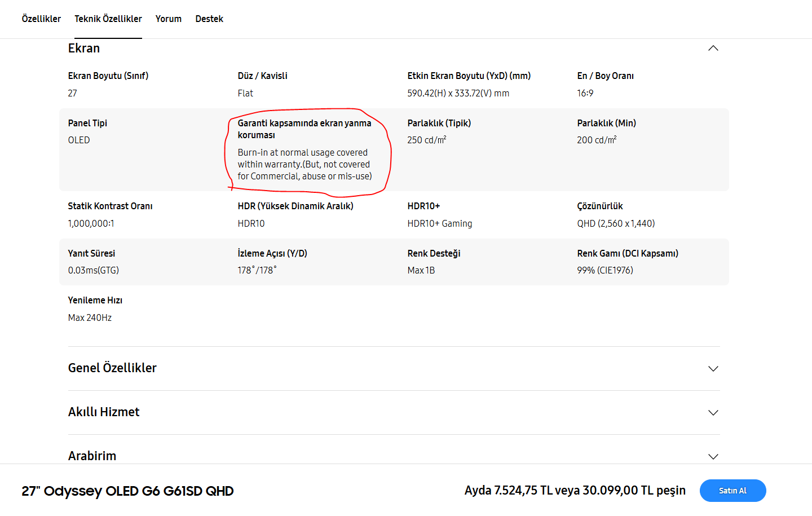Select the 99% (CIE1976) value

(x=605, y=270)
